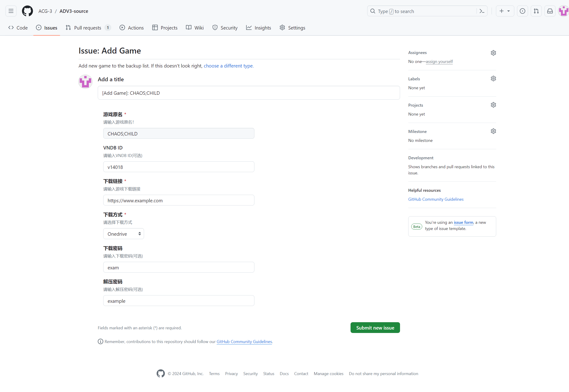Click the CHAOS;CHILD game name field
Screen dimensions: 569x392
(179, 133)
